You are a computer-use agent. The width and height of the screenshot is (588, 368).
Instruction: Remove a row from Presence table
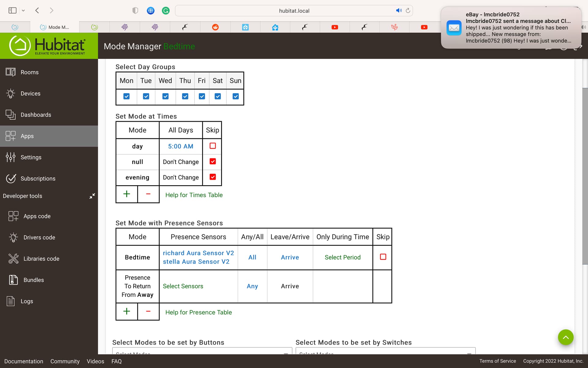[148, 312]
